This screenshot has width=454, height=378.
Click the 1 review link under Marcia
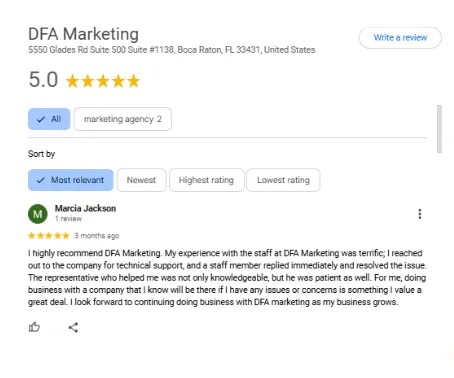tap(68, 219)
